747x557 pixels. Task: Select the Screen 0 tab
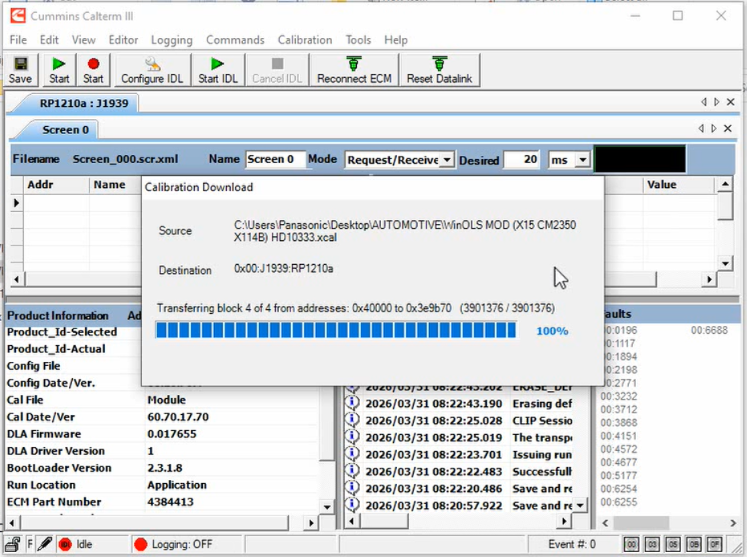coord(65,130)
